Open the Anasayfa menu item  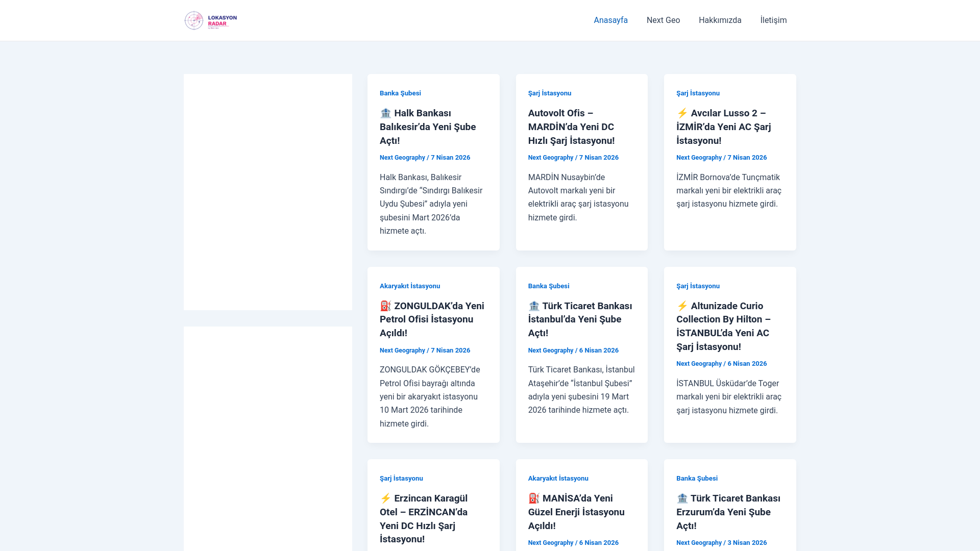coord(610,20)
